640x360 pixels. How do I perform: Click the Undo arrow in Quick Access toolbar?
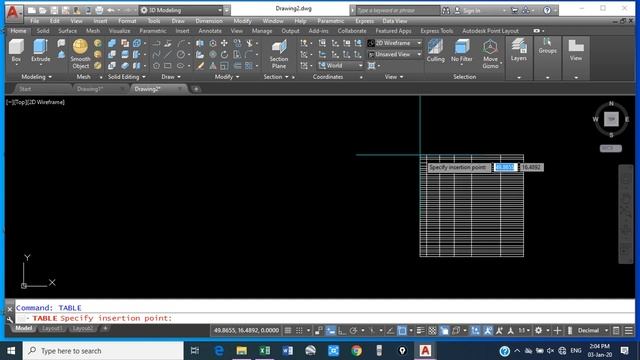tap(110, 10)
